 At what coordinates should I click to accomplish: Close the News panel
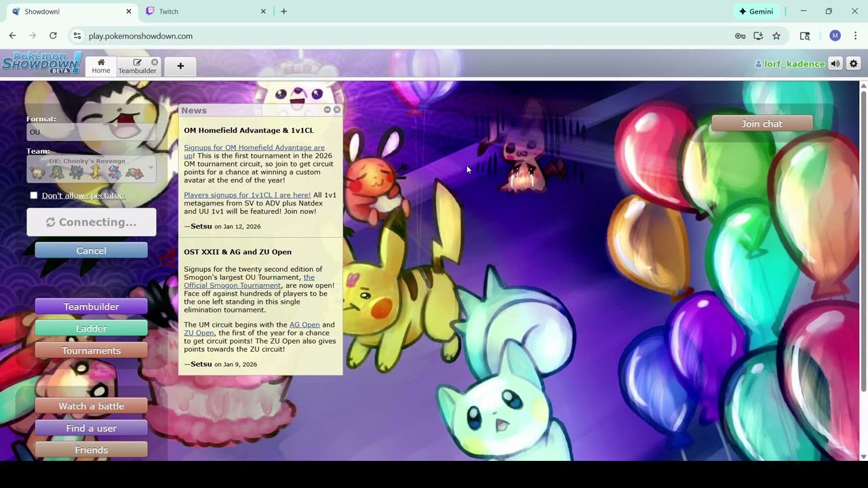[x=337, y=110]
